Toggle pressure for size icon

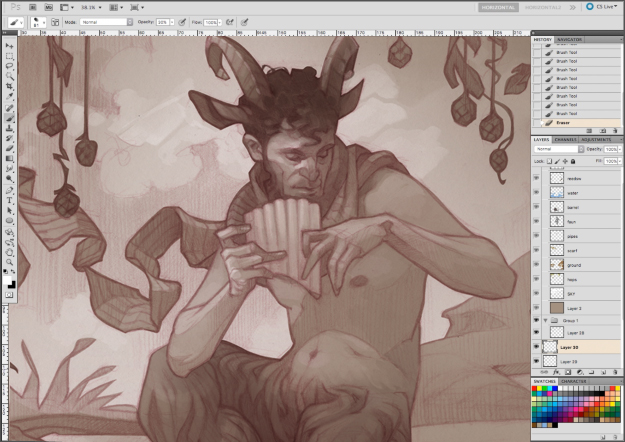click(244, 22)
